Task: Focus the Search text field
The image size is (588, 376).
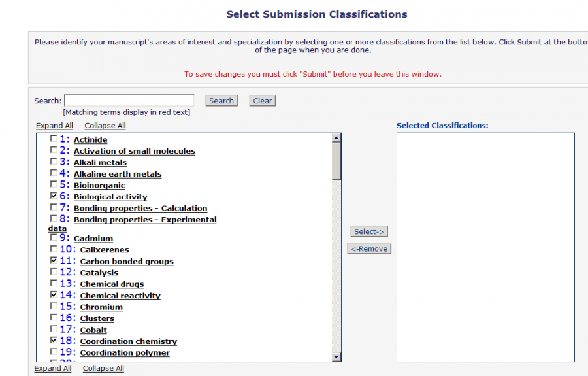Action: click(129, 101)
